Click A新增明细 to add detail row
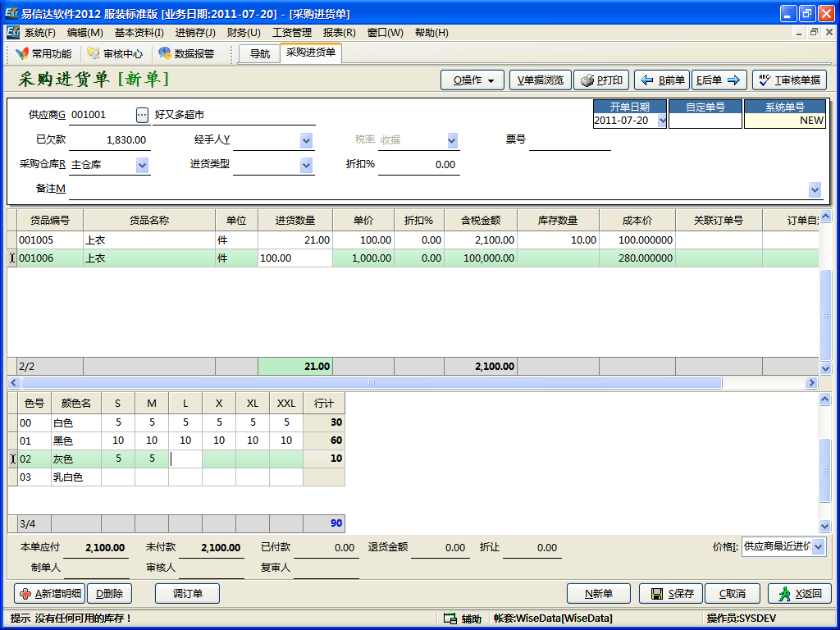This screenshot has width=840, height=630. (48, 594)
